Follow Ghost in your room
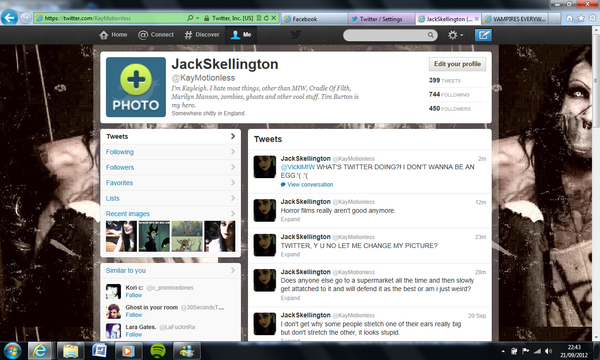 tap(134, 315)
